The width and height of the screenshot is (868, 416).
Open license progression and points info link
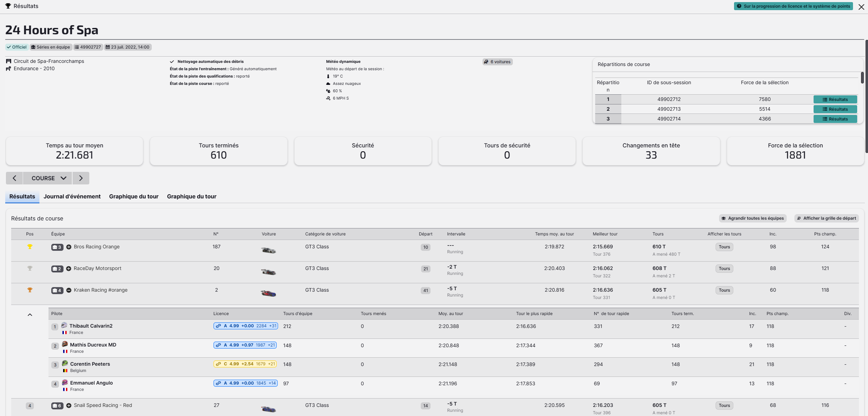tap(793, 6)
